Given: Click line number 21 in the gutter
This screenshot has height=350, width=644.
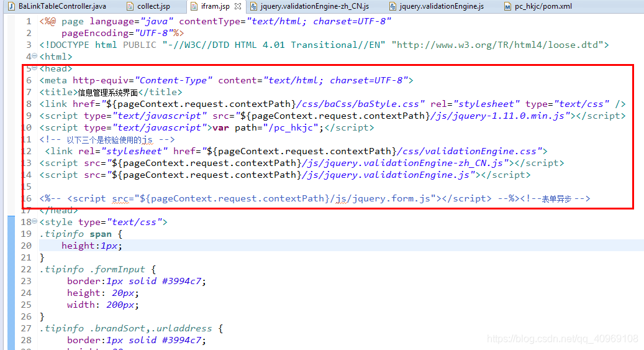Looking at the screenshot, I should click(26, 257).
